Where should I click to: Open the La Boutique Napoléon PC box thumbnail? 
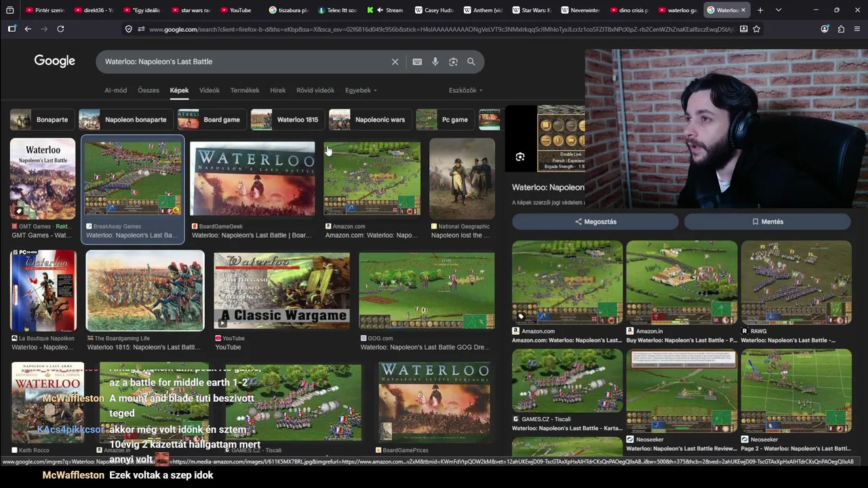coord(43,291)
